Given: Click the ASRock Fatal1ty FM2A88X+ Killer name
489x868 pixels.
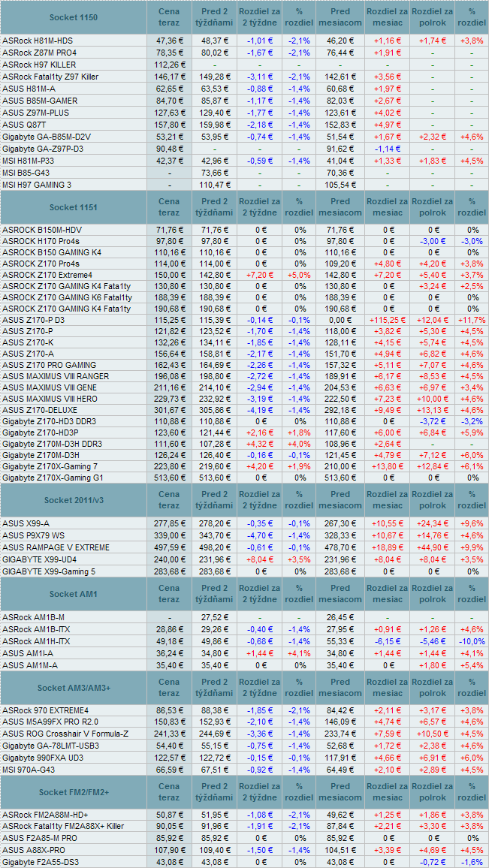Looking at the screenshot, I should tap(65, 827).
